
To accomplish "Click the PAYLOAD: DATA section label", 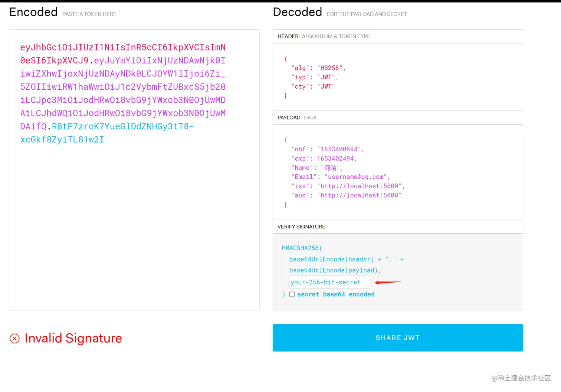I will 297,118.
